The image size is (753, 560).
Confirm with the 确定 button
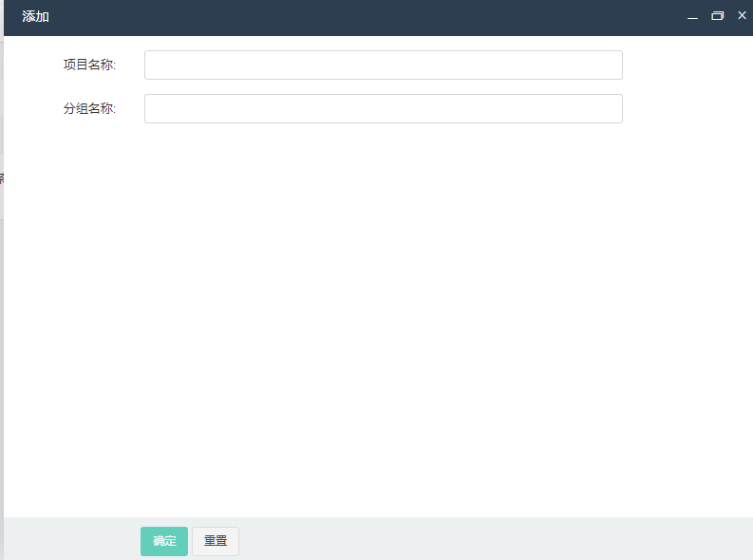click(164, 541)
